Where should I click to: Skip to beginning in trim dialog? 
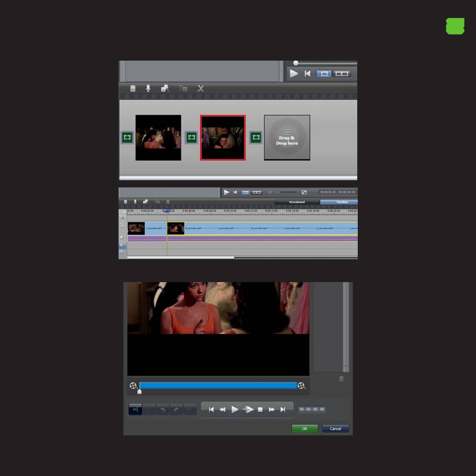point(211,409)
